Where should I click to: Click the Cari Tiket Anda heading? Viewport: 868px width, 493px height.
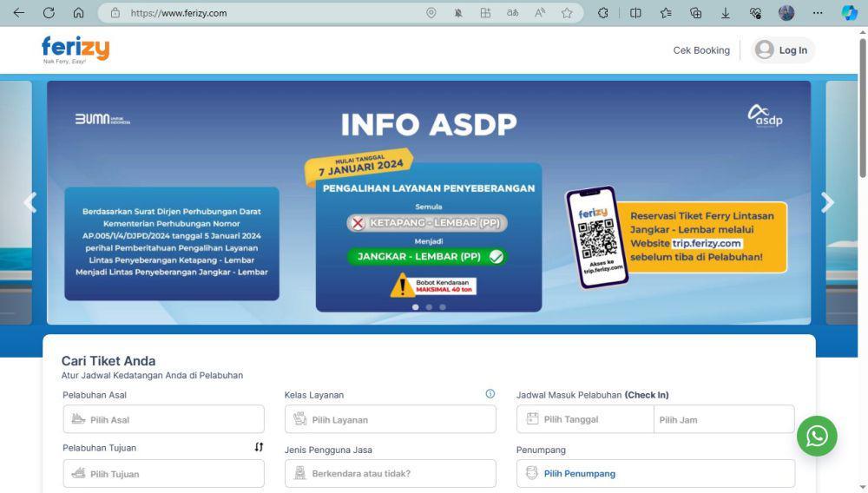coord(108,361)
